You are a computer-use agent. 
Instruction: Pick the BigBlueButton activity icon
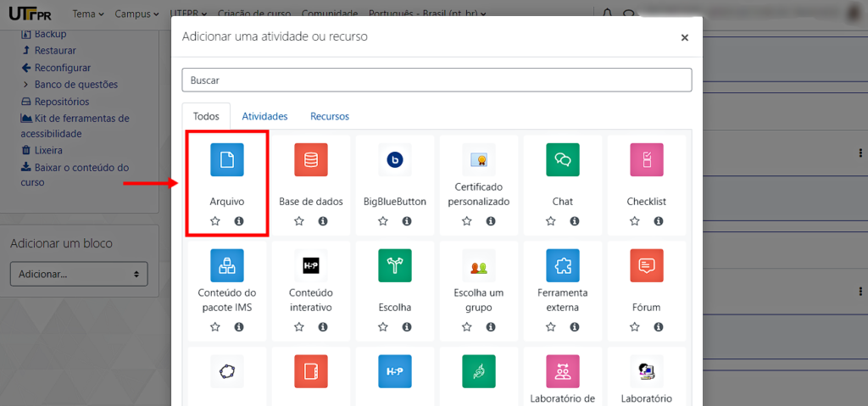(395, 159)
